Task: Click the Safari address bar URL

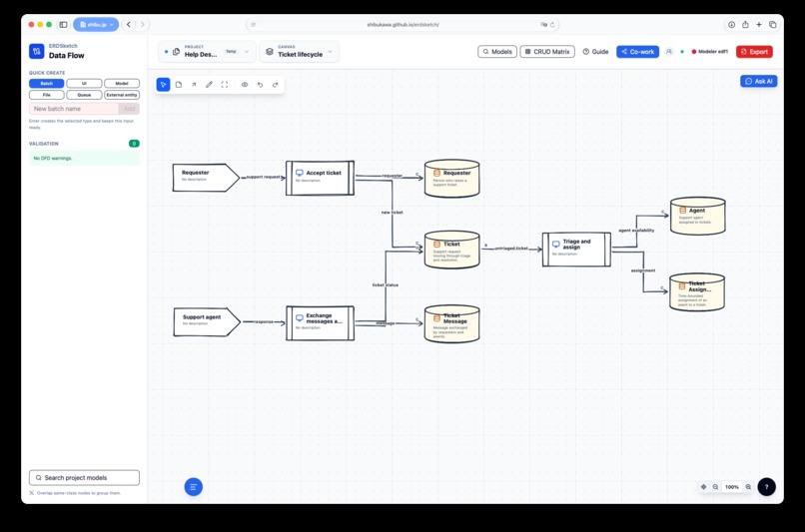Action: [402, 24]
